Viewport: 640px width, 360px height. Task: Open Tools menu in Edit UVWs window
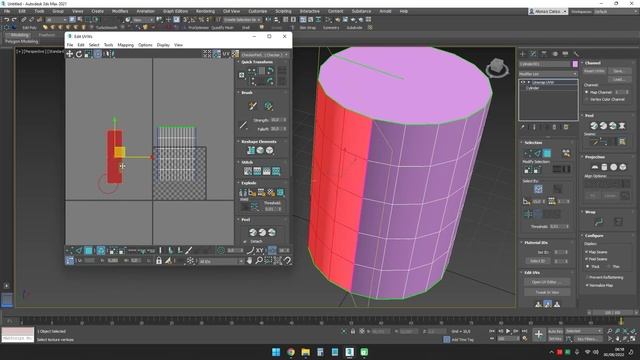tap(108, 45)
